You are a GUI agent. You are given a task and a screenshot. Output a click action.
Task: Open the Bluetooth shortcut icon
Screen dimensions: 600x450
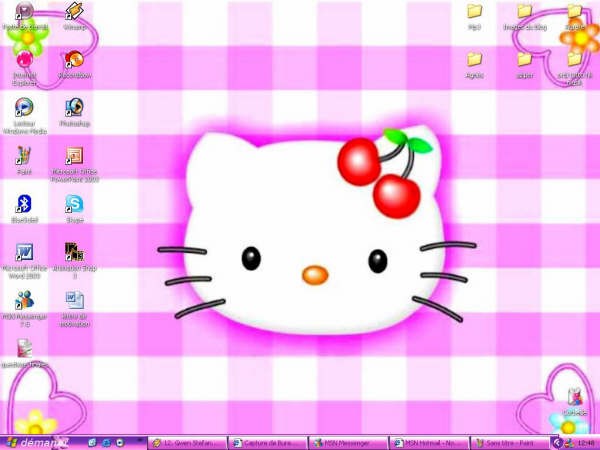coord(25,209)
